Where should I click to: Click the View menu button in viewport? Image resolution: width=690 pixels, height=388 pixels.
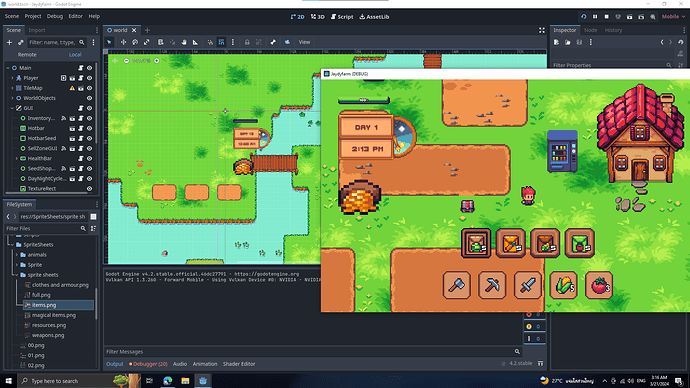[x=305, y=42]
